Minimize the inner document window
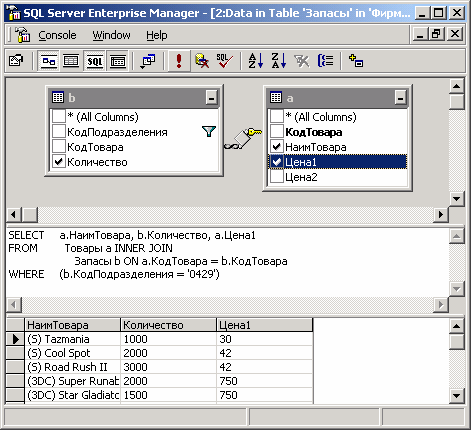471x430 pixels. [x=420, y=34]
